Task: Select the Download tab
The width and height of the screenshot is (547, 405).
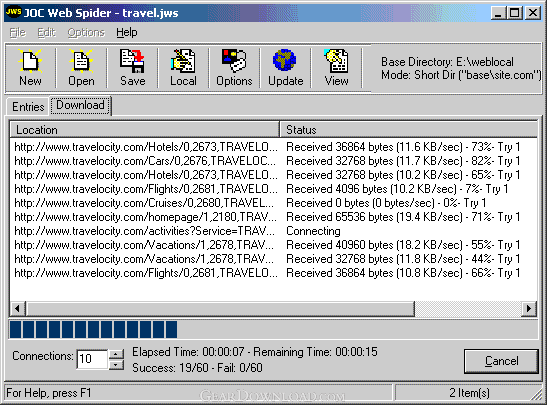Action: click(81, 105)
